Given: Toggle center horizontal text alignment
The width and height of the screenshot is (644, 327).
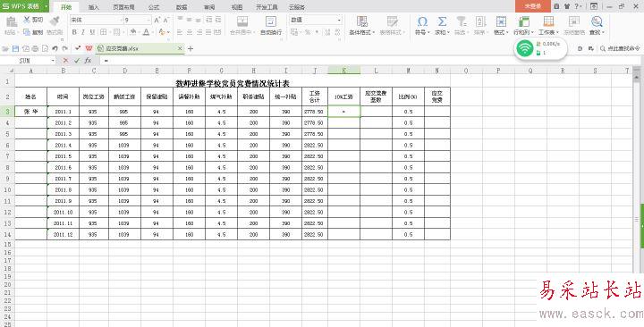Looking at the screenshot, I should pos(190,32).
